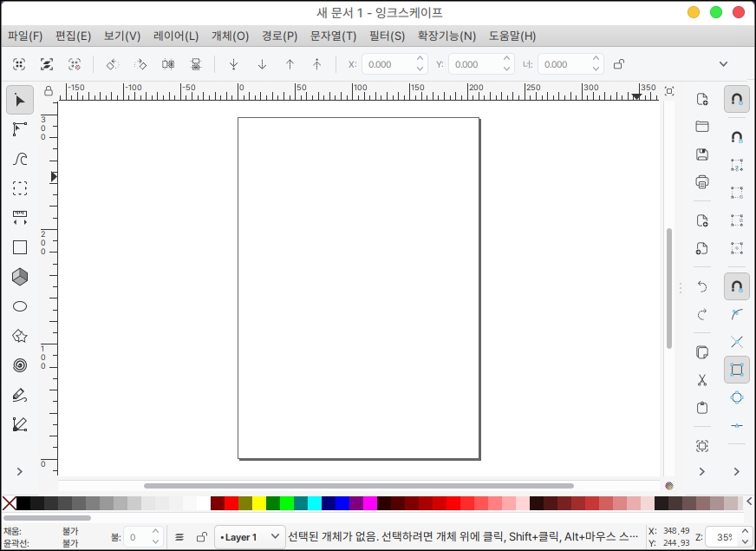Image resolution: width=756 pixels, height=551 pixels.
Task: Open the Layer 1 dropdown
Action: coord(251,537)
